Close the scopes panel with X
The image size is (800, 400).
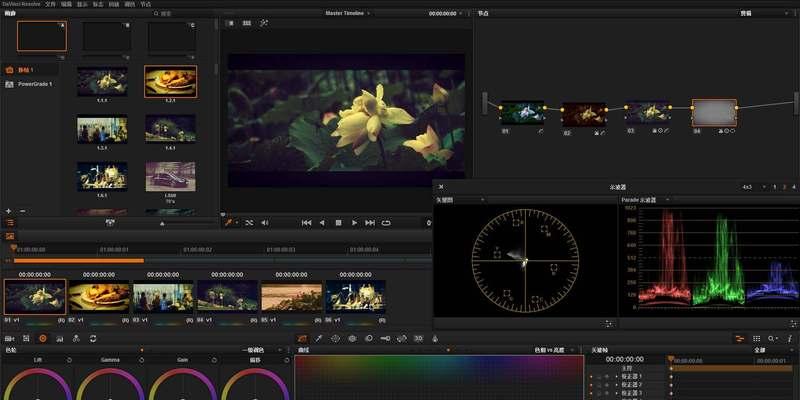point(441,187)
